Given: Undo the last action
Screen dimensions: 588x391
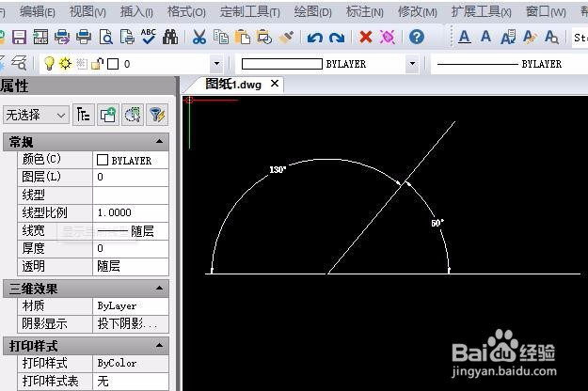Looking at the screenshot, I should pyautogui.click(x=314, y=38).
